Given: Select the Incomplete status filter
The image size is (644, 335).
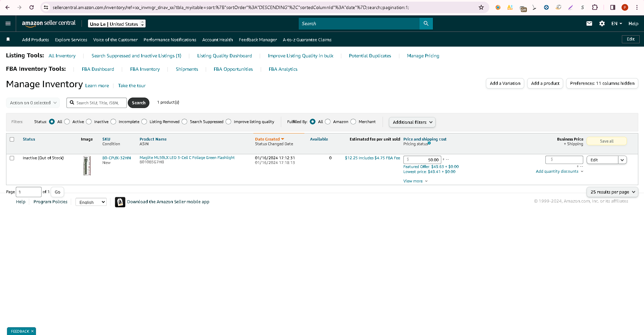Looking at the screenshot, I should [x=113, y=122].
